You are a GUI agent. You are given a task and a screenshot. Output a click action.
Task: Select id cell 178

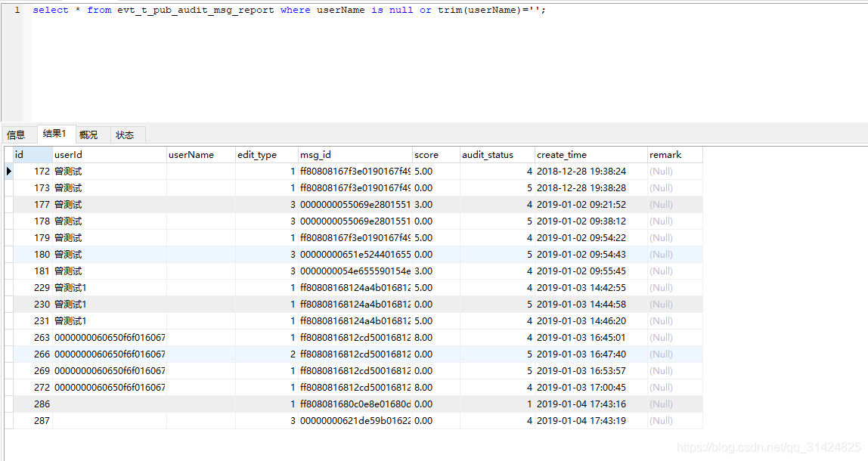click(x=33, y=221)
